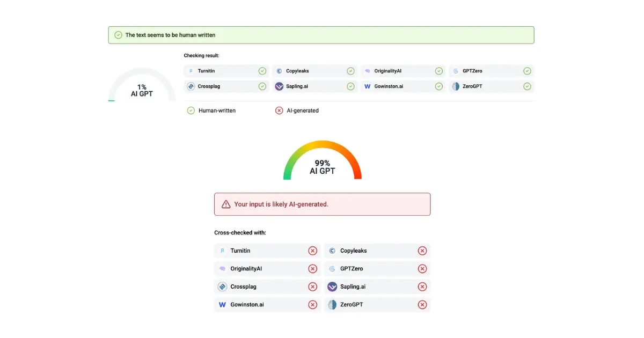
Task: Click the Turnitin logo in Checking result row
Action: (x=191, y=71)
